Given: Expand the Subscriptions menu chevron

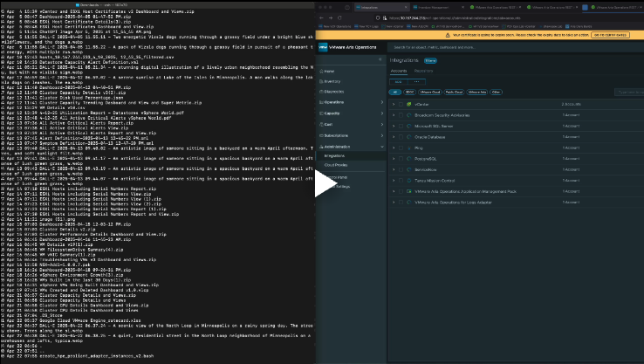Looking at the screenshot, I should 382,135.
